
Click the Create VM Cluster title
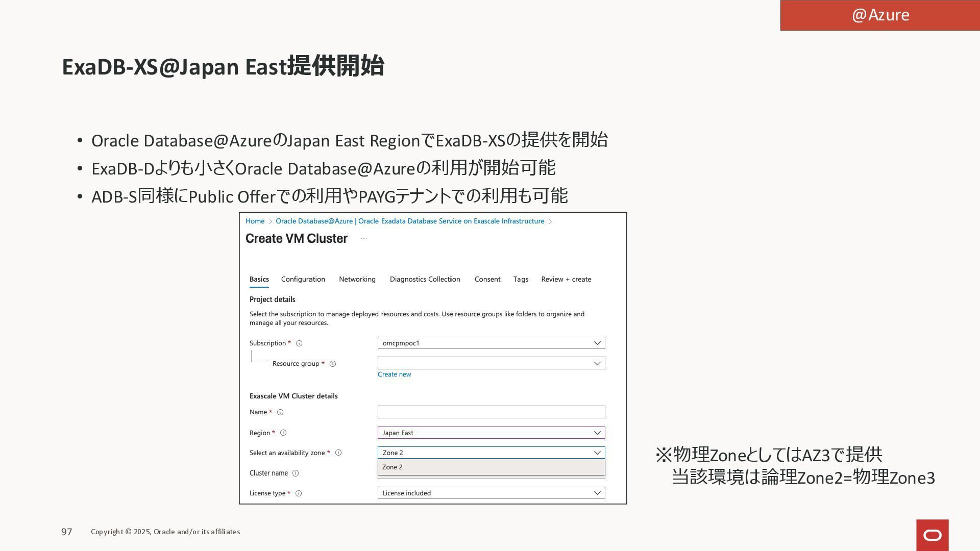coord(297,239)
